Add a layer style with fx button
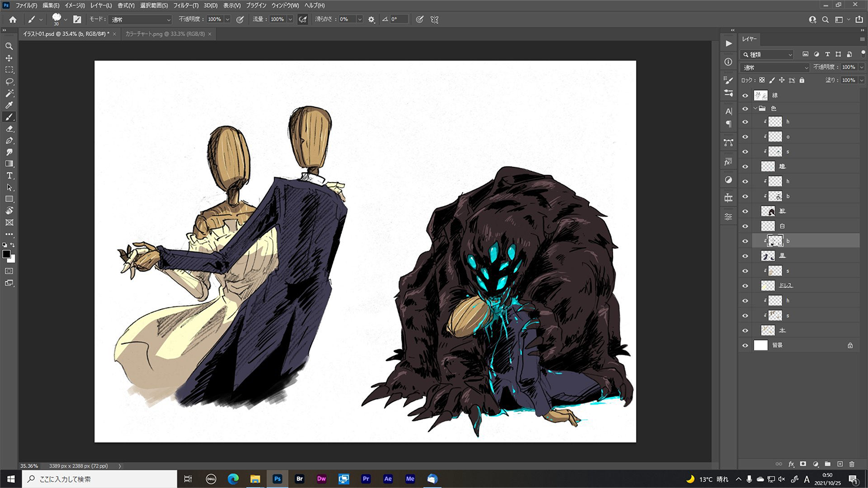This screenshot has height=488, width=868. pos(791,464)
